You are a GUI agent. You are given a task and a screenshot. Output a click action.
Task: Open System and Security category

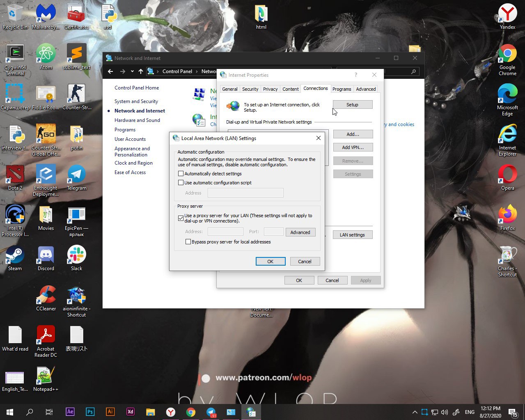136,101
